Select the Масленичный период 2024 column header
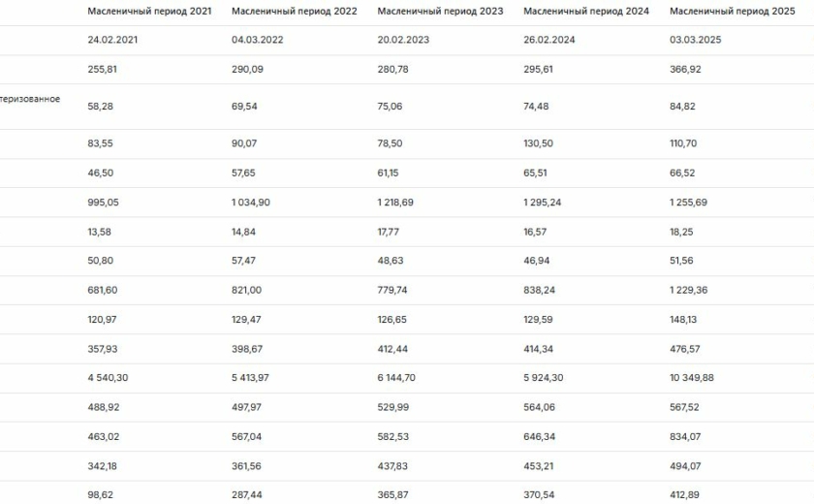This screenshot has width=814, height=504. coord(586,11)
